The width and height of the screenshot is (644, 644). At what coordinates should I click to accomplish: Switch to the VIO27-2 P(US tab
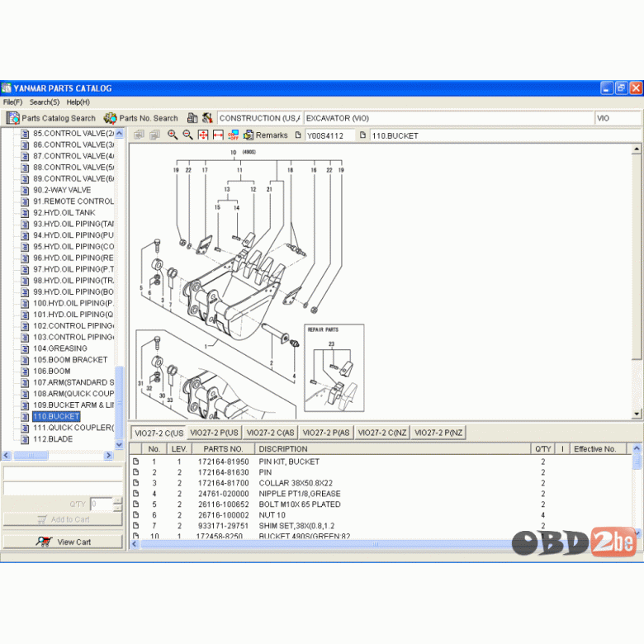[214, 433]
